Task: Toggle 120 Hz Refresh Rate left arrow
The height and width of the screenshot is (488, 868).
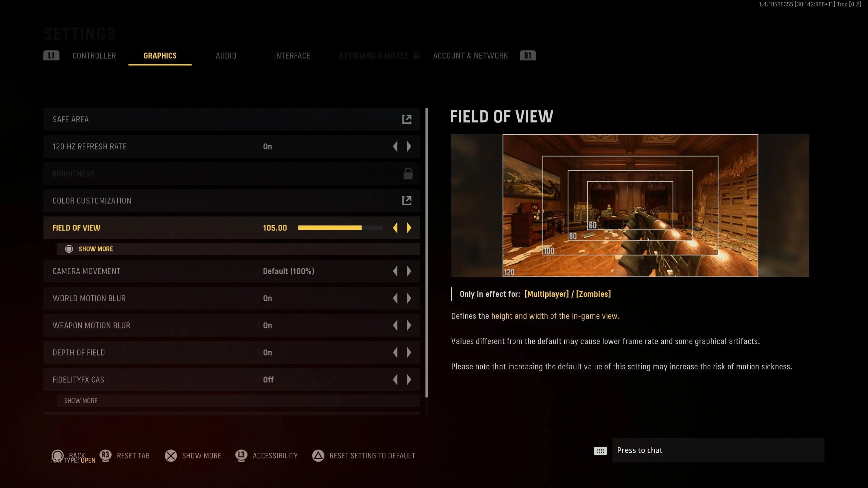Action: tap(395, 147)
